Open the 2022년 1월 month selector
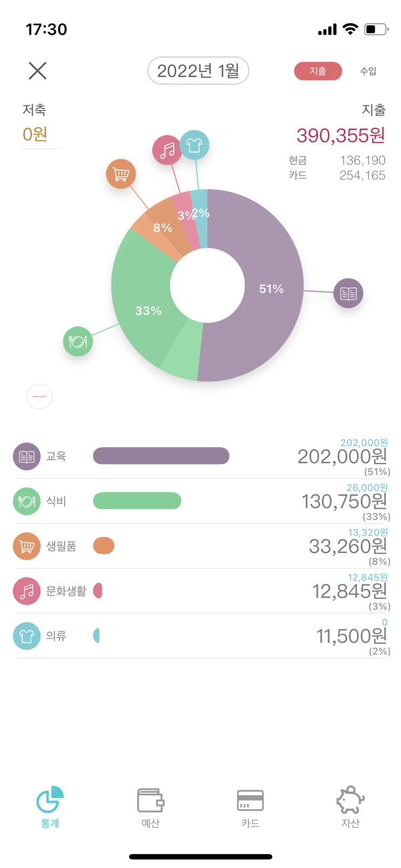 [198, 71]
